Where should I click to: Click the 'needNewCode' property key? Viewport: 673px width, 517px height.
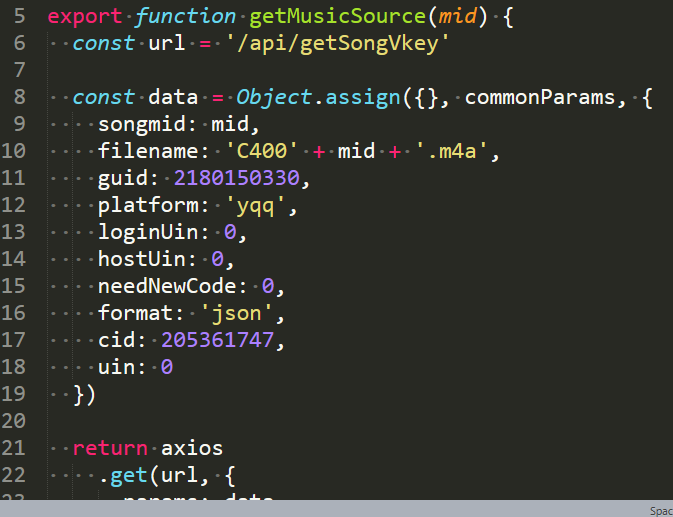pyautogui.click(x=167, y=286)
